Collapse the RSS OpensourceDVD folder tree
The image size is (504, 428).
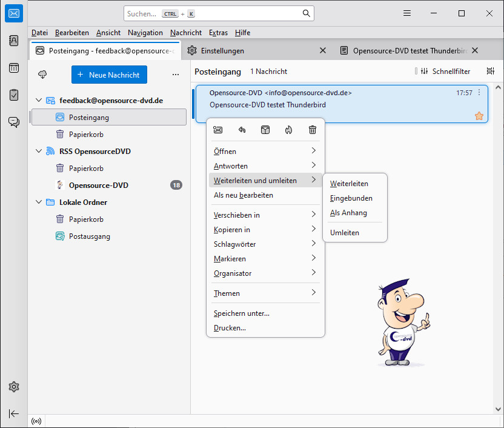(x=39, y=152)
